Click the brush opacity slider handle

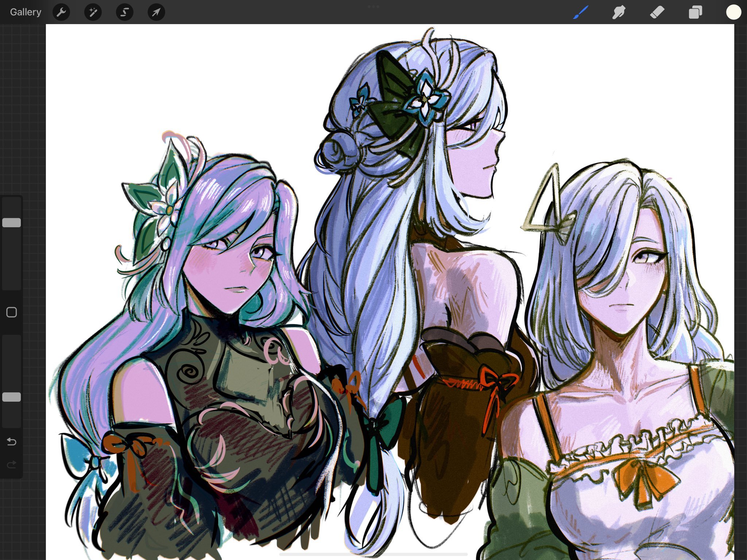coord(12,397)
